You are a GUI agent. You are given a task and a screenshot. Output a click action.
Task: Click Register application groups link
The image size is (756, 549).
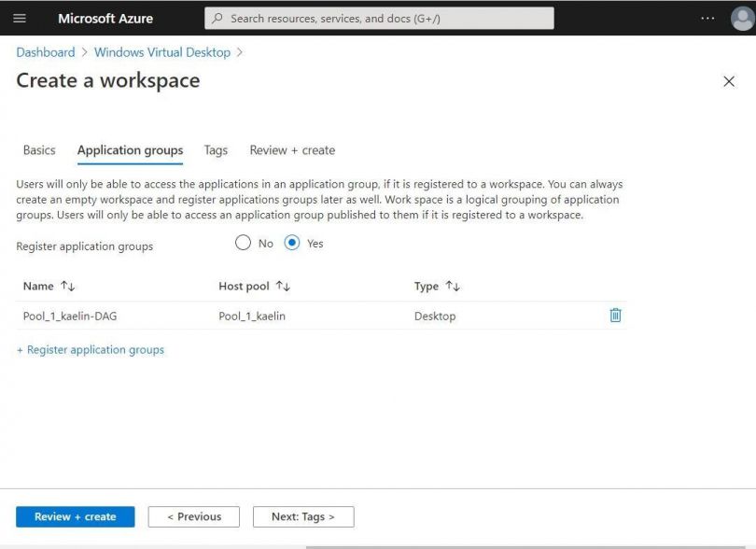(x=89, y=349)
